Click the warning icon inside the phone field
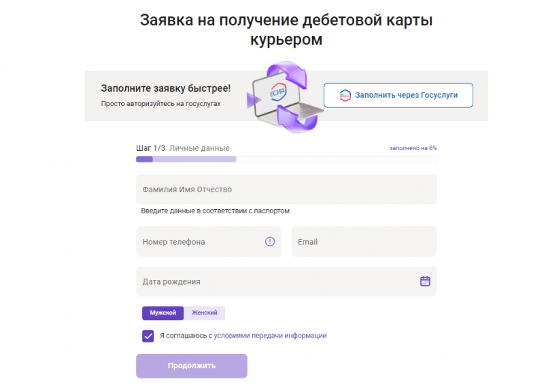 point(270,241)
